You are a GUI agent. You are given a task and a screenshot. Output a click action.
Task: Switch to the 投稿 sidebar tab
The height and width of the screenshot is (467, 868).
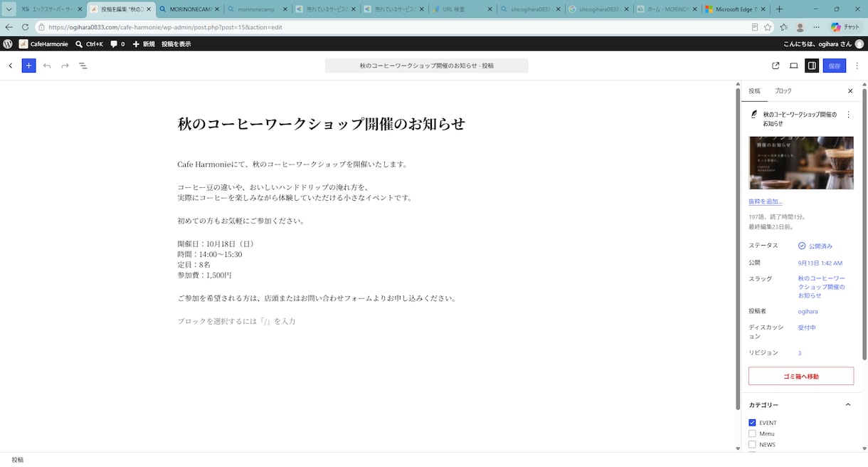[x=754, y=91]
